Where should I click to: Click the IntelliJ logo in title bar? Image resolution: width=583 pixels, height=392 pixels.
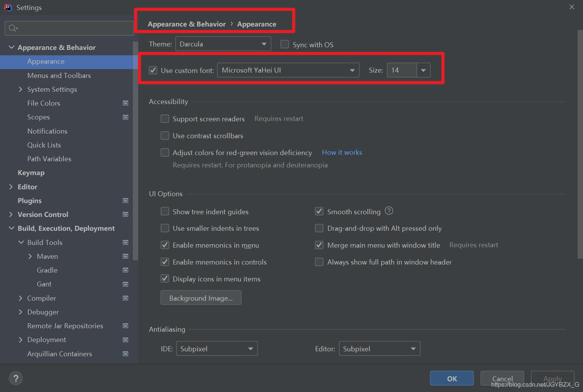click(x=8, y=7)
